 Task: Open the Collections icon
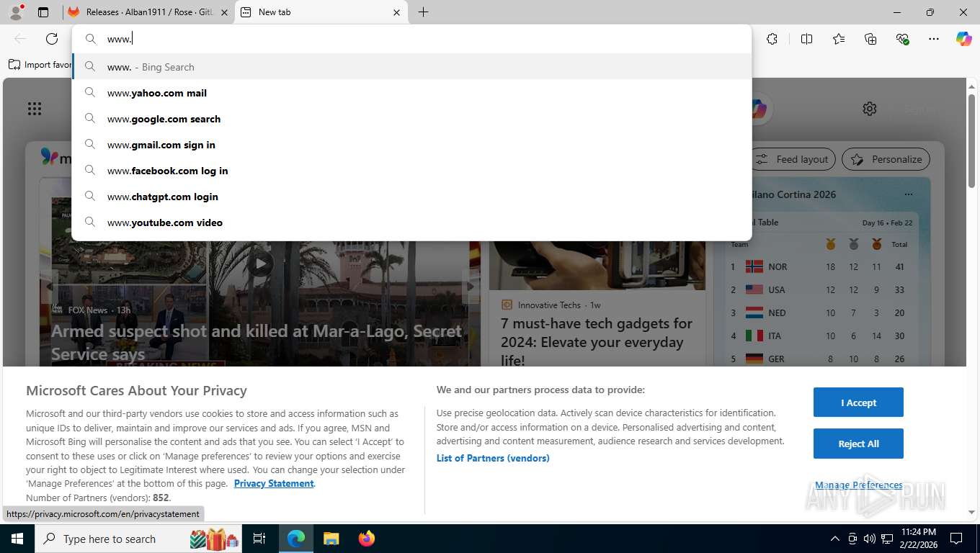tap(870, 39)
